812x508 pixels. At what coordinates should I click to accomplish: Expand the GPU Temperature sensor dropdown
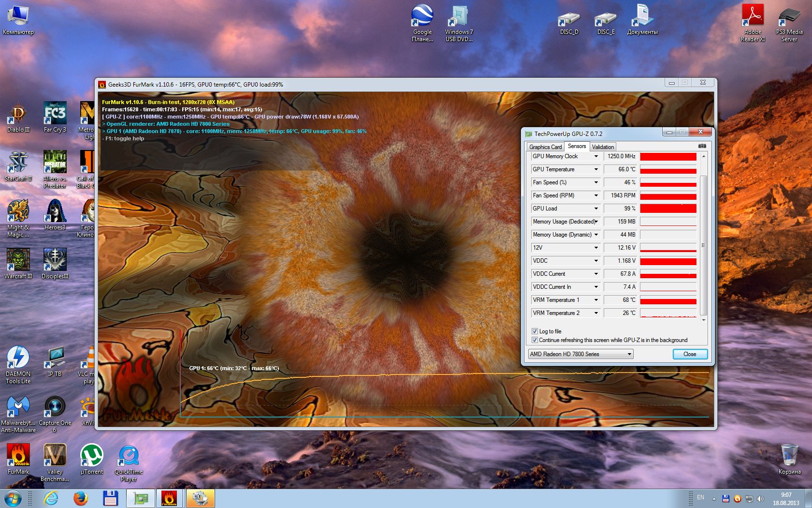[596, 169]
